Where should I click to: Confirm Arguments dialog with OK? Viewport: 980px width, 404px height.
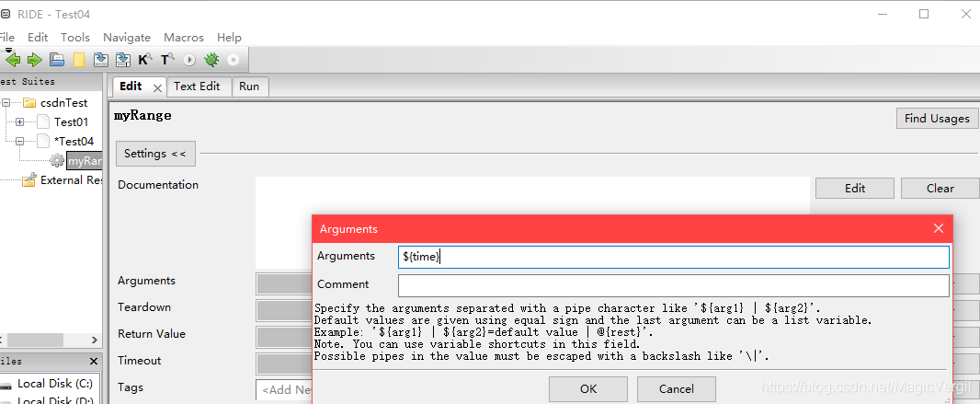coord(588,389)
